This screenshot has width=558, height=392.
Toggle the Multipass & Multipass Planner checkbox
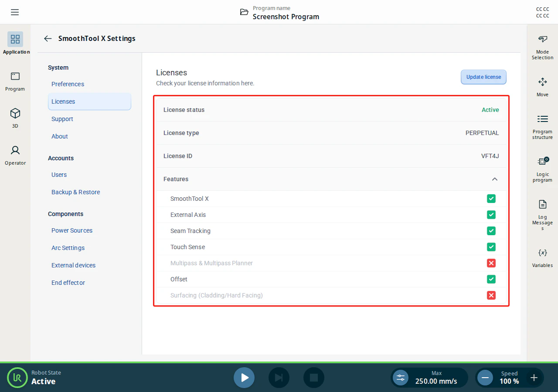coord(491,263)
